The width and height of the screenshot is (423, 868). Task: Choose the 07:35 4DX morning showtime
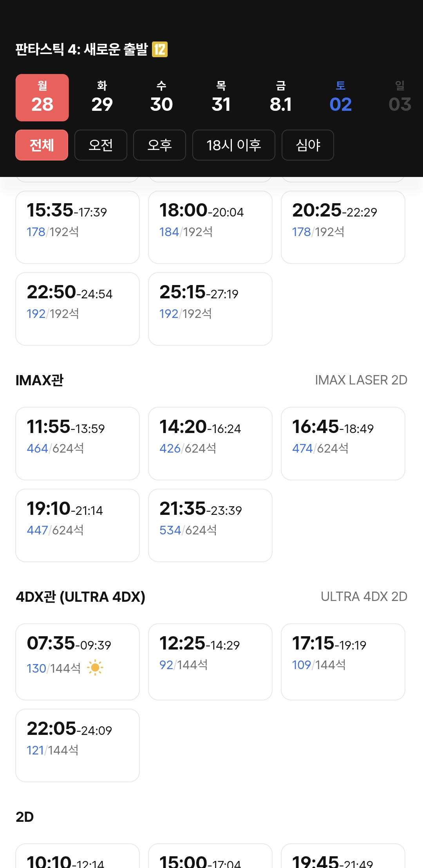coord(78,661)
